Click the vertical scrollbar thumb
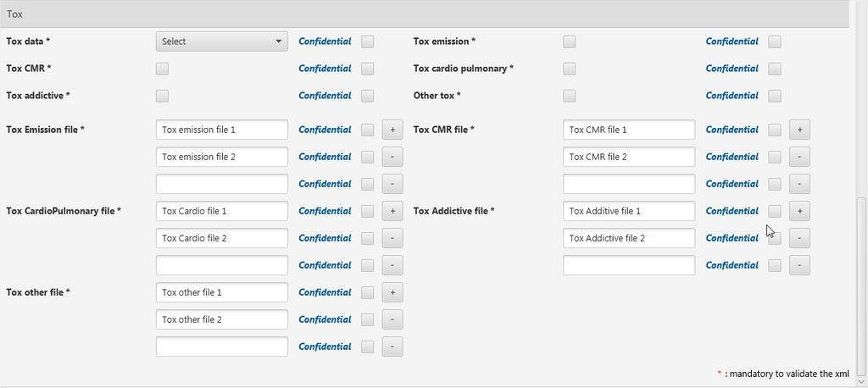The width and height of the screenshot is (868, 388). [x=861, y=286]
